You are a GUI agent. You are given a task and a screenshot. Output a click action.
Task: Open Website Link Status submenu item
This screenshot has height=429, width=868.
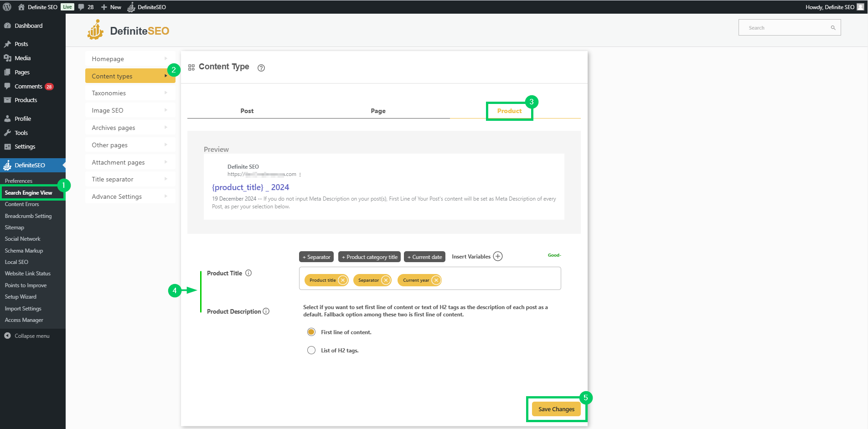click(x=27, y=274)
